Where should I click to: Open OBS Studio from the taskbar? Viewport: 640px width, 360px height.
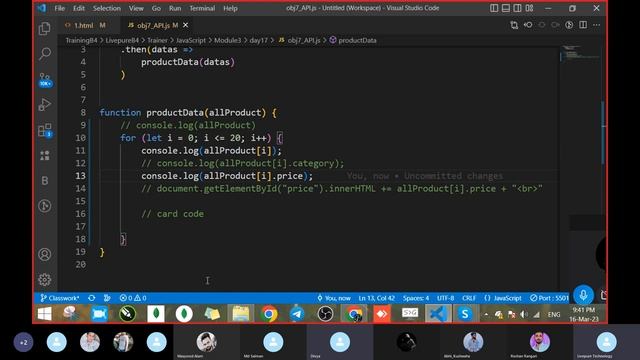[325, 314]
